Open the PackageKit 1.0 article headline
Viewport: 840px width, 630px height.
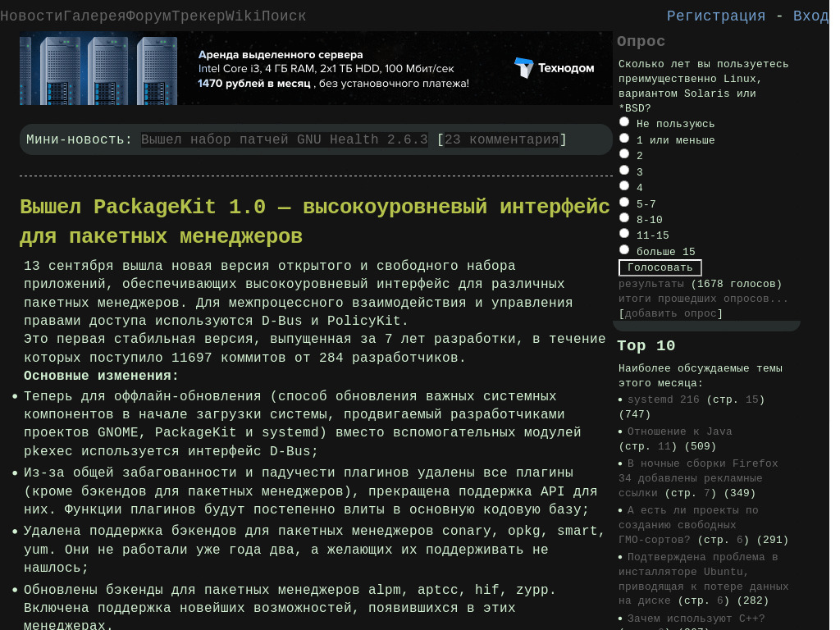tap(315, 221)
